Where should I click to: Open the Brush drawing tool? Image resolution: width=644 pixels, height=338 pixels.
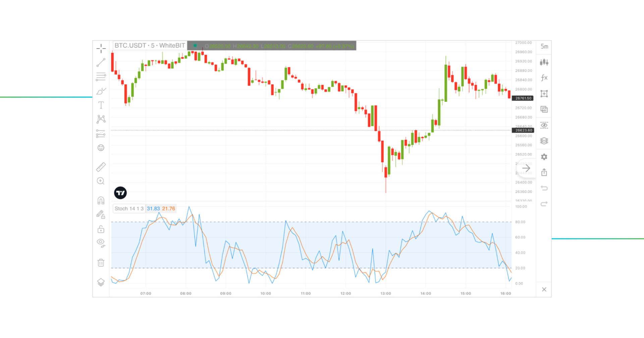(101, 91)
